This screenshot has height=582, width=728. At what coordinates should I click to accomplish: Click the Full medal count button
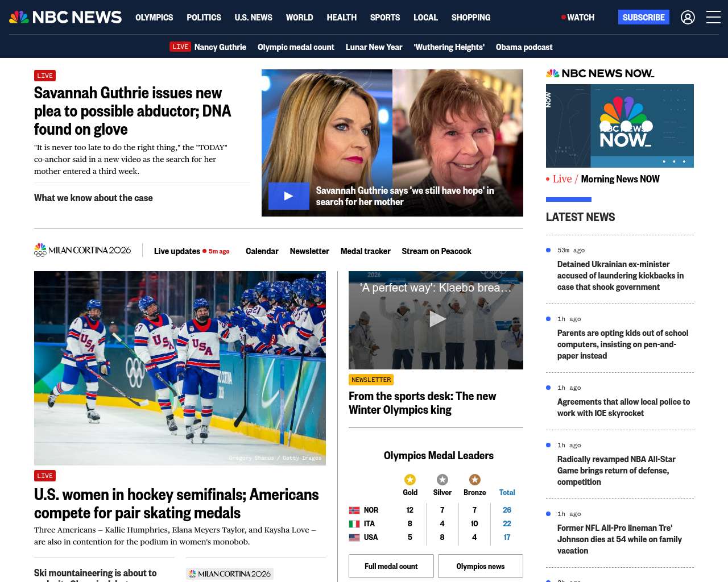391,566
